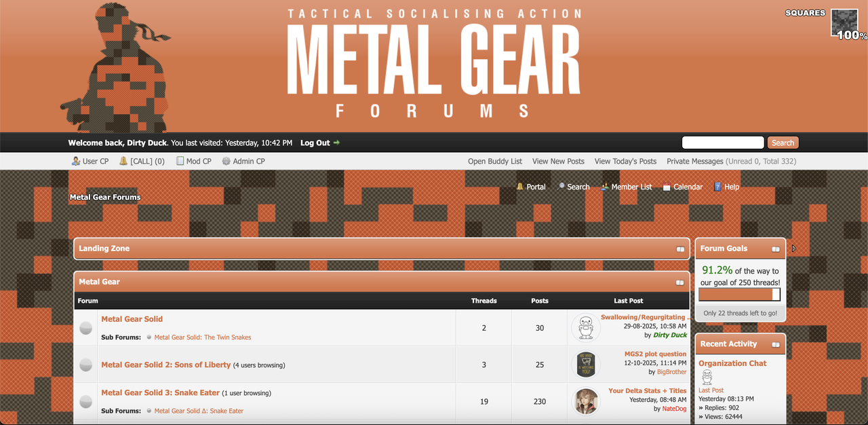Click the Threads column header
The width and height of the screenshot is (868, 425).
484,301
